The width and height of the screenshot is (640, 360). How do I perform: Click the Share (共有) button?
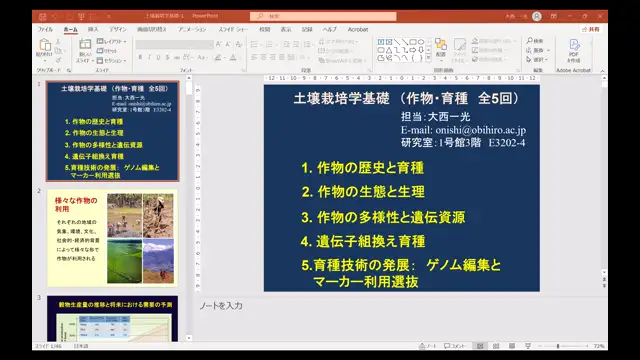tap(591, 29)
